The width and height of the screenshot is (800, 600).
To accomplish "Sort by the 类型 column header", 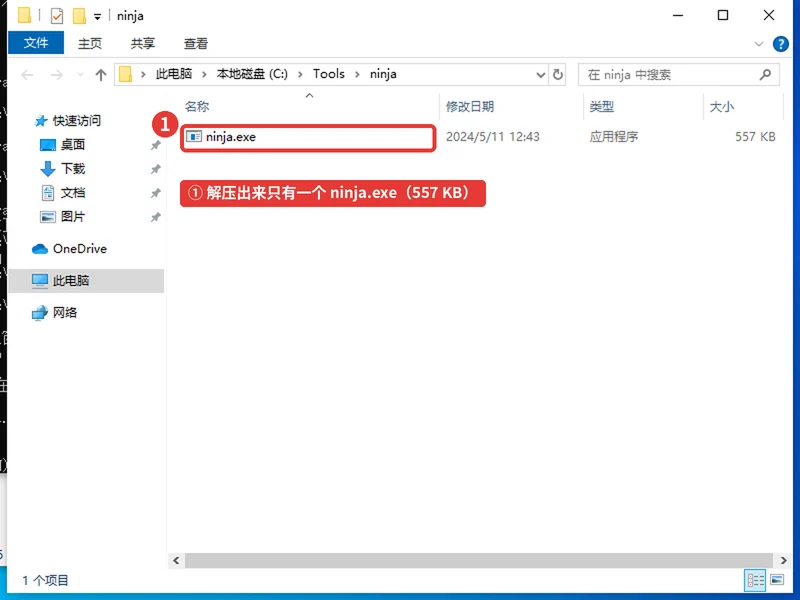I will [x=602, y=106].
